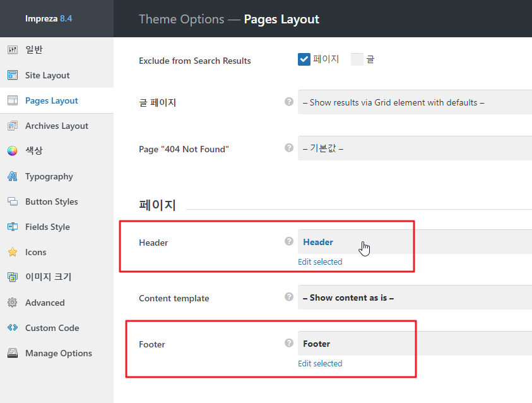Click the Typography letter icon in sidebar
The image size is (532, 403).
pos(12,176)
